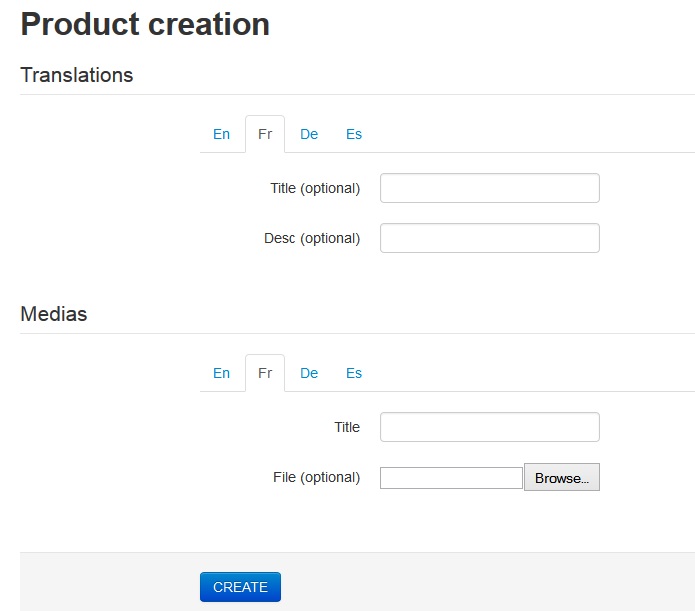Select the Fr tab in Translations section

tap(265, 134)
